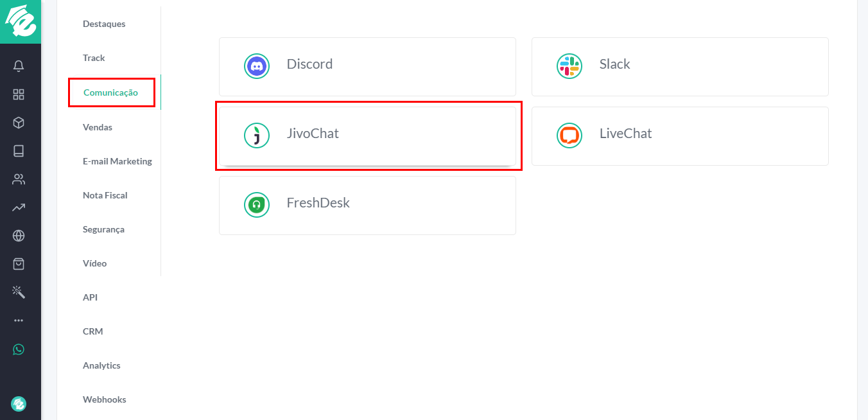Open the apps grid icon in sidebar

(19, 94)
